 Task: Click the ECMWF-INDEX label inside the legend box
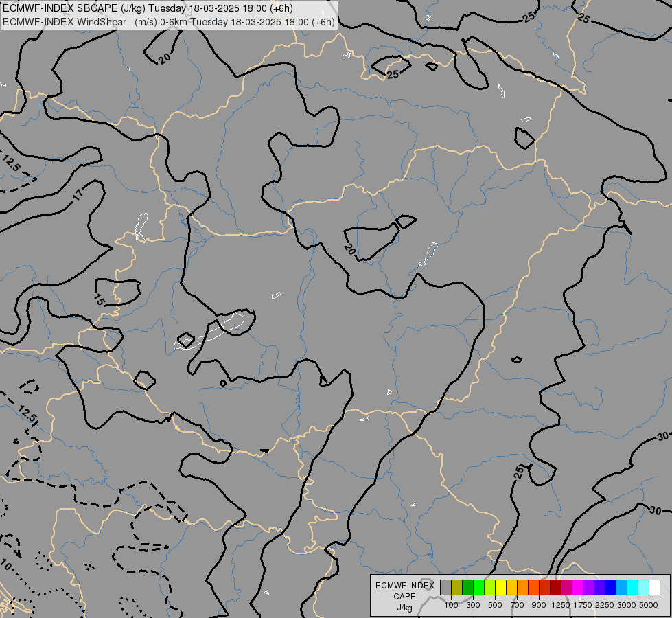tap(404, 586)
